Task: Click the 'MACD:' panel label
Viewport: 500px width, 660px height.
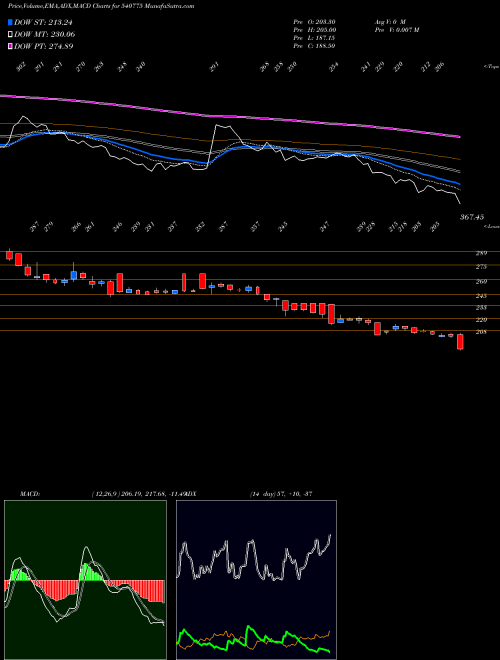Action: 29,494
